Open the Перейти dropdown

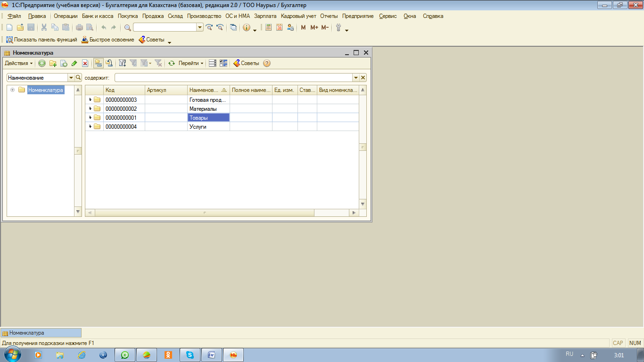point(191,63)
